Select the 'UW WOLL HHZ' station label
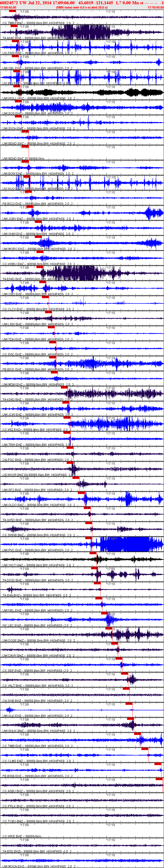 pyautogui.click(x=13, y=98)
